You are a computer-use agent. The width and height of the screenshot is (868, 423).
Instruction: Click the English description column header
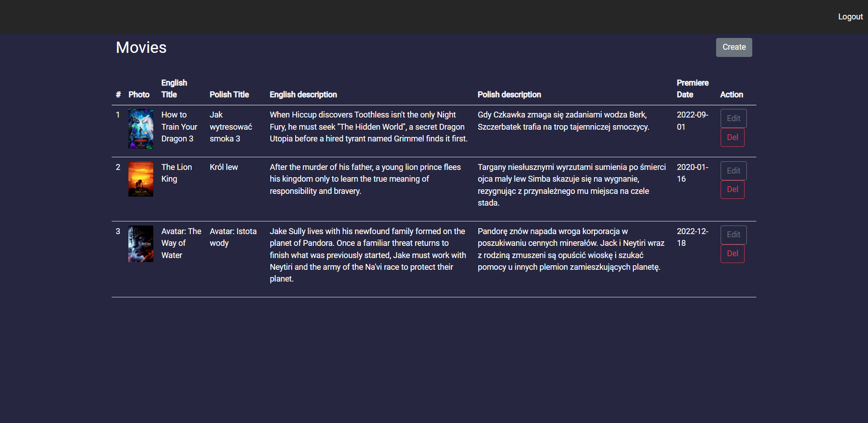click(303, 94)
